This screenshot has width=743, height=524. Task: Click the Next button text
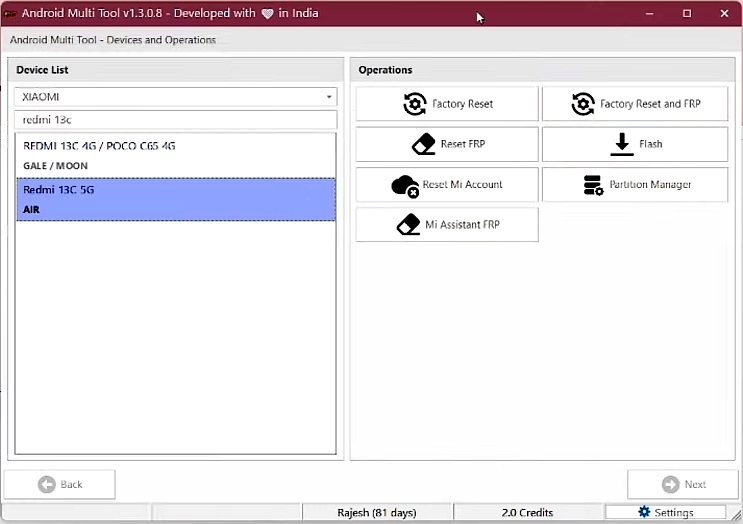pos(695,484)
